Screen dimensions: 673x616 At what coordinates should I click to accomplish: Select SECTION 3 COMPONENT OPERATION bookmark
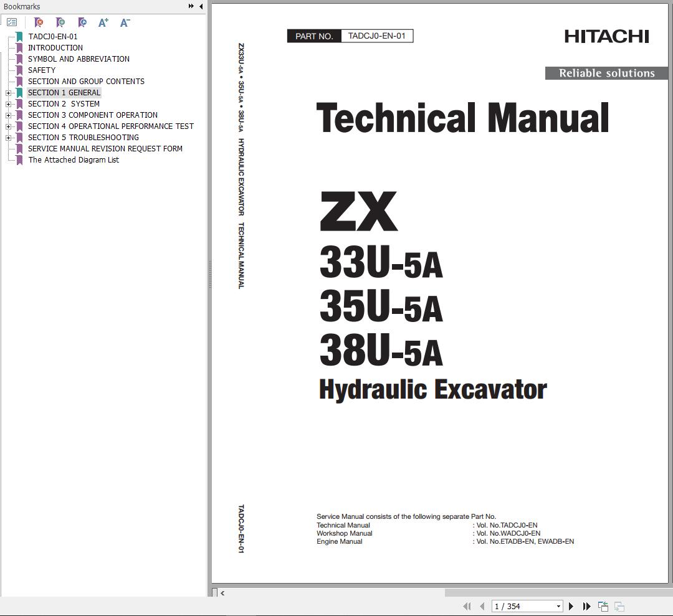(x=93, y=115)
